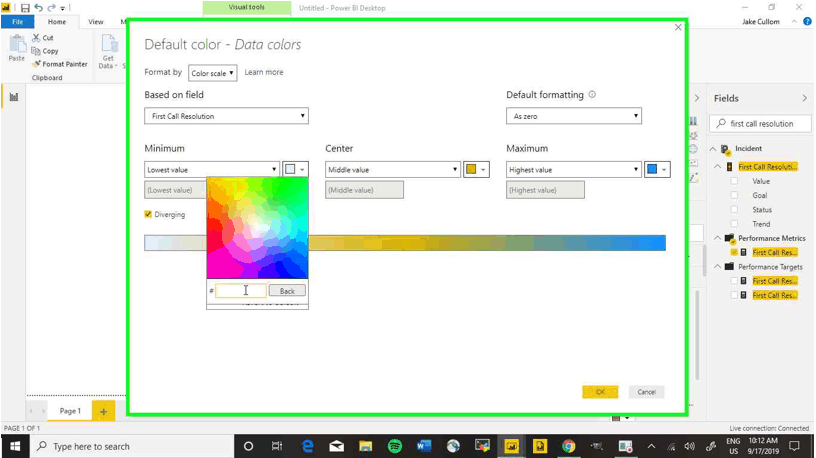The width and height of the screenshot is (816, 458).
Task: Open the Minimum Lowest value dropdown
Action: (212, 169)
